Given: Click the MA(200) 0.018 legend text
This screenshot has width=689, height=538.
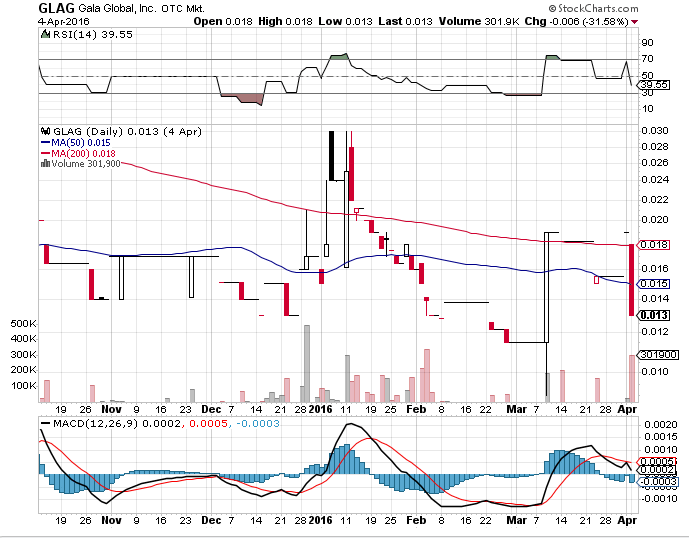Looking at the screenshot, I should 83,153.
